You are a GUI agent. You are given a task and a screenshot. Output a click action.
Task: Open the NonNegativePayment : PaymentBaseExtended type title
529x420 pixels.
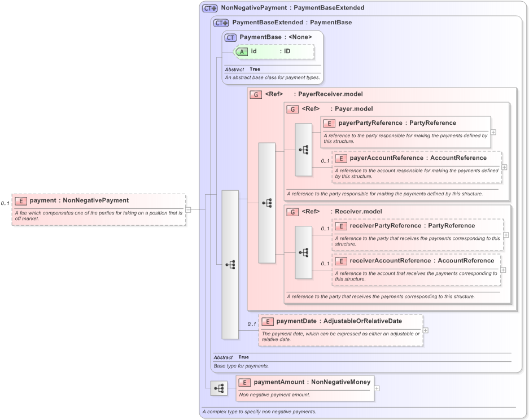tap(292, 8)
